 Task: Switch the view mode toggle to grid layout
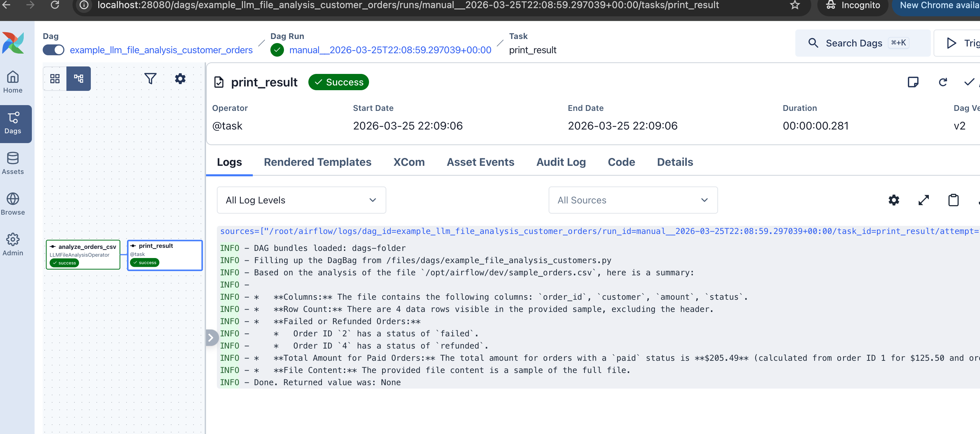pyautogui.click(x=55, y=78)
